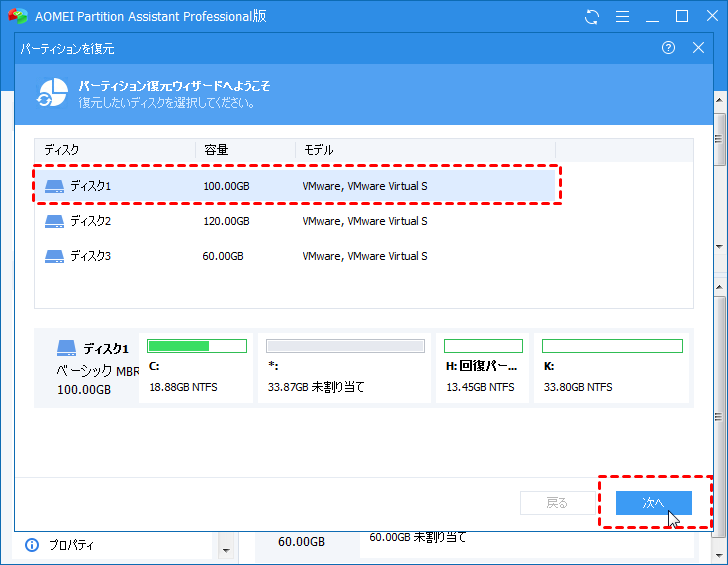
Task: Click the dropdown arrow beside プロパティ panel
Action: [226, 551]
